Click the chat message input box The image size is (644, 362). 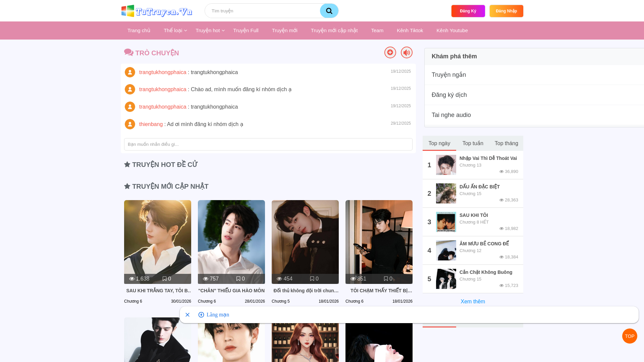click(x=268, y=144)
